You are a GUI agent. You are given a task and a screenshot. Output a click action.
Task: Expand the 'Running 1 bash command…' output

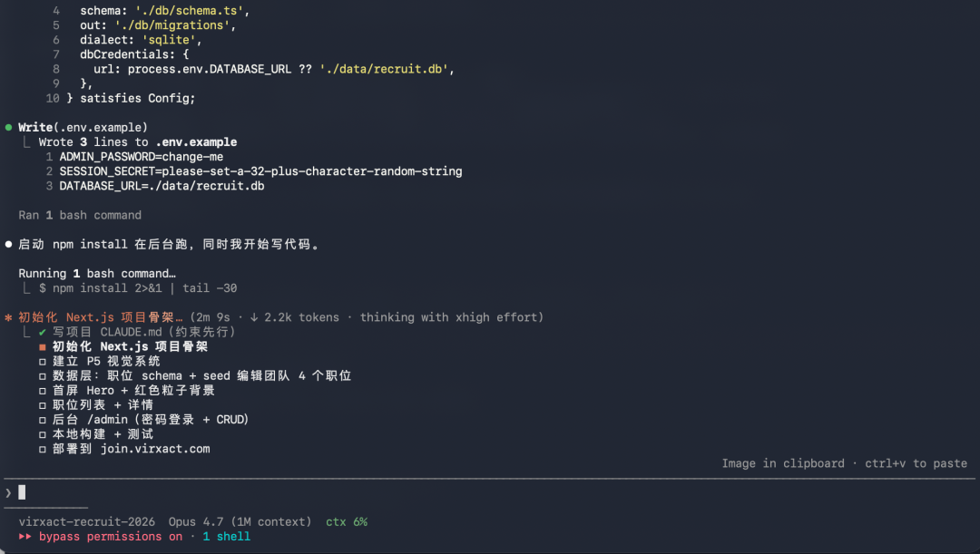click(97, 274)
